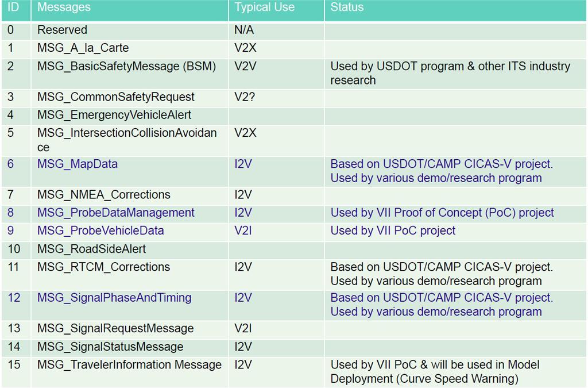
Task: Select the MSG_SignalStatusMessage row
Action: tap(294, 347)
